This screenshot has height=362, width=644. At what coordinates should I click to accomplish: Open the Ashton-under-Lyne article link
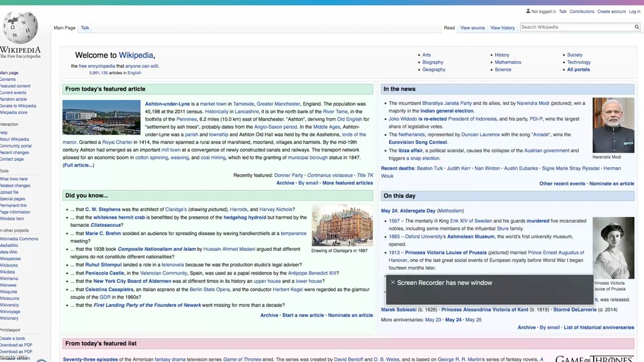coord(167,104)
